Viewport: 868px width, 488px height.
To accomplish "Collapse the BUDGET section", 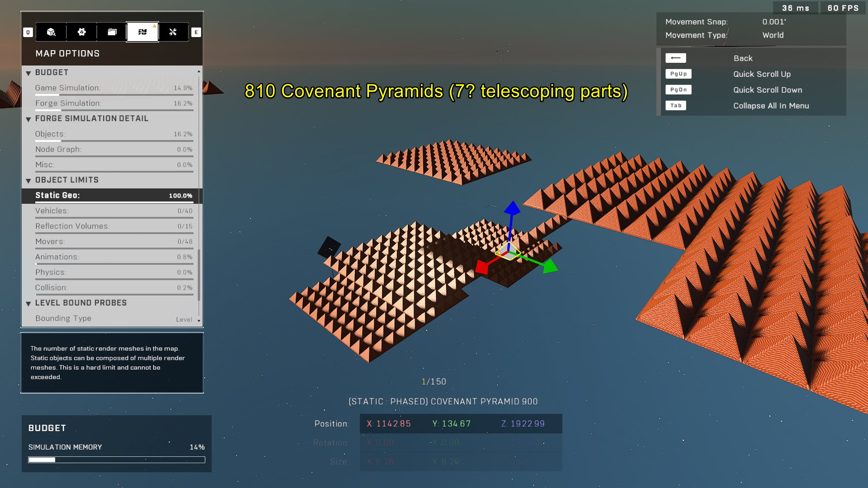I will pos(28,73).
